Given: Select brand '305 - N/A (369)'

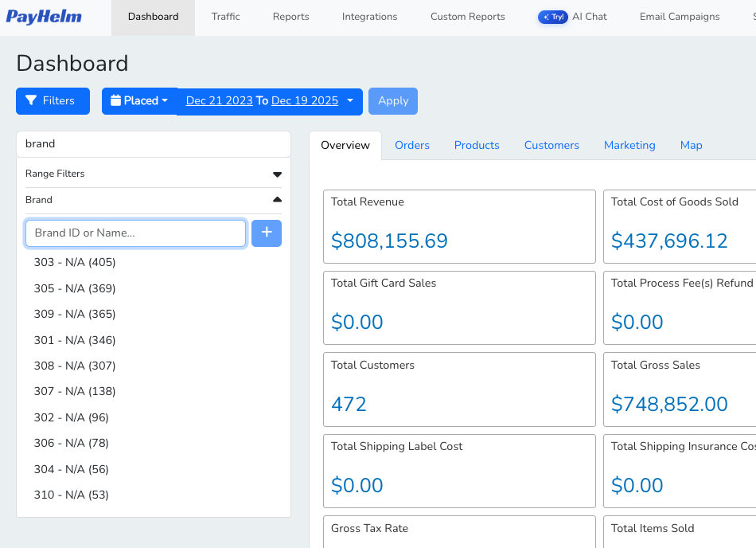Looking at the screenshot, I should [75, 288].
